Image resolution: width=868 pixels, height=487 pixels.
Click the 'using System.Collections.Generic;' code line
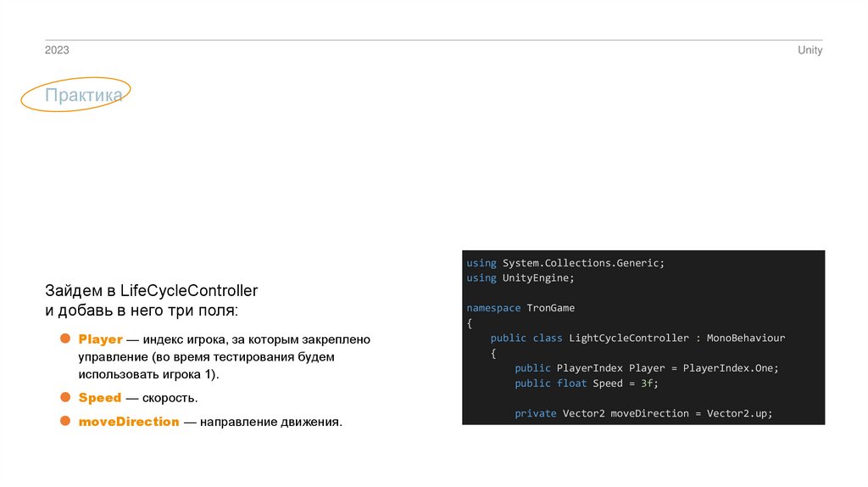(565, 263)
